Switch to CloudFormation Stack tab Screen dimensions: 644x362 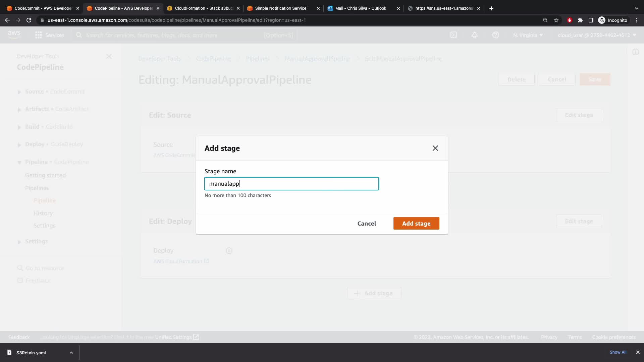[204, 8]
